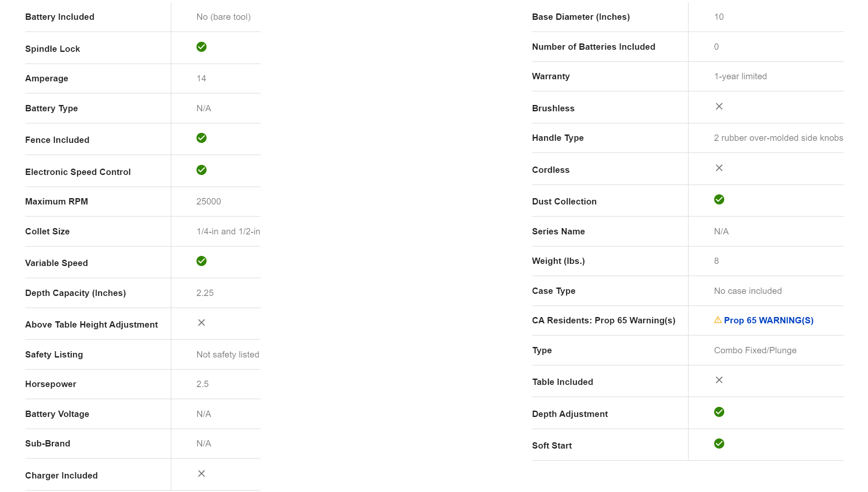Screen dimensions: 868x492
Task: Click the Table Included X icon
Action: point(719,380)
